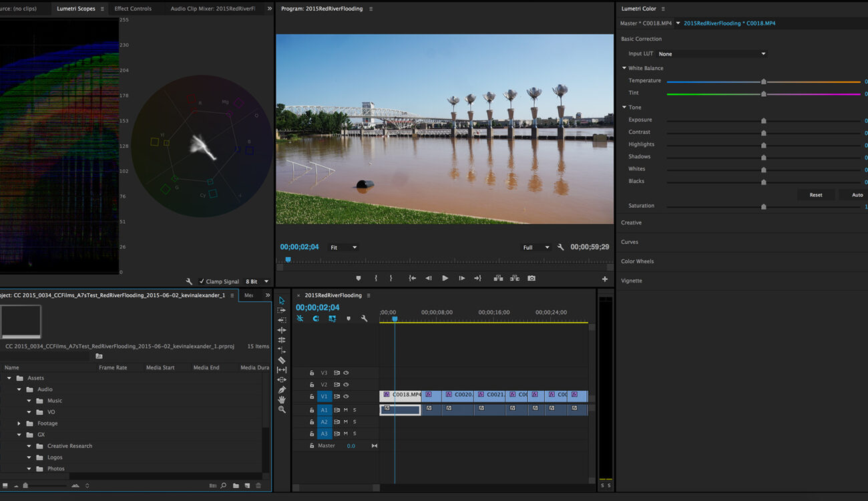
Task: Solo the A2 audio track
Action: 355,422
